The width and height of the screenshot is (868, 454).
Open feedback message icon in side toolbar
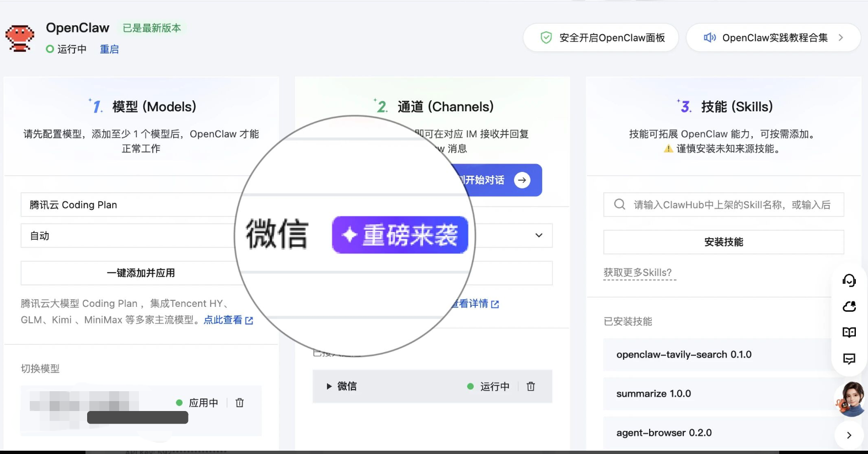849,359
